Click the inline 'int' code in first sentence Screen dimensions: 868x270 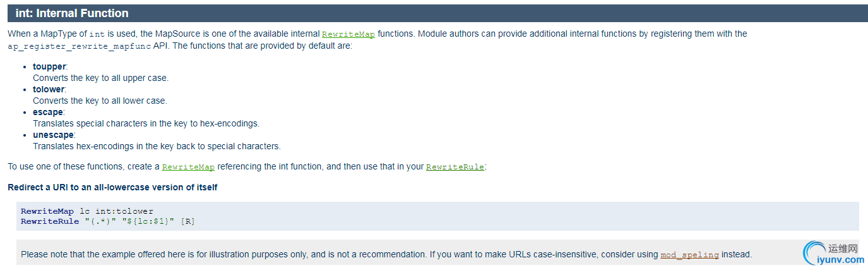coord(97,34)
